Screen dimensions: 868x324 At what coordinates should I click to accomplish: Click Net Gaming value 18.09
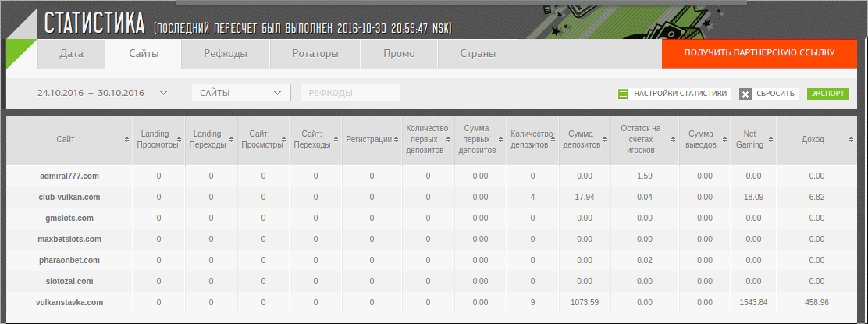pos(753,197)
